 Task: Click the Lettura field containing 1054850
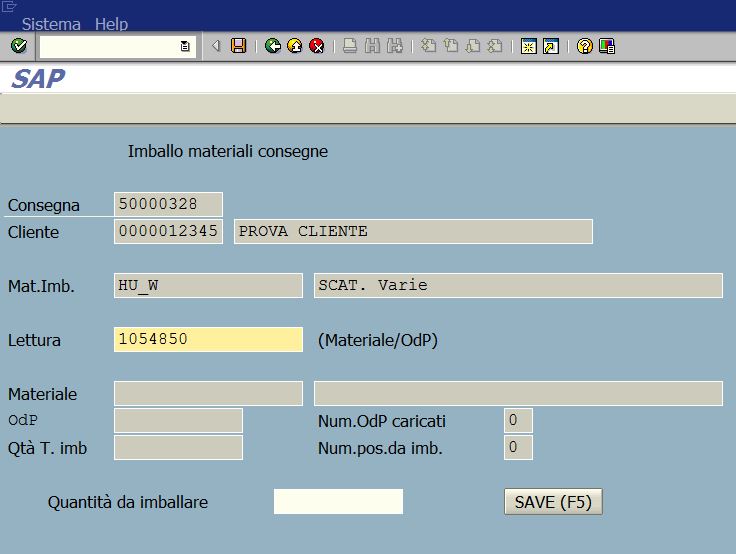208,339
